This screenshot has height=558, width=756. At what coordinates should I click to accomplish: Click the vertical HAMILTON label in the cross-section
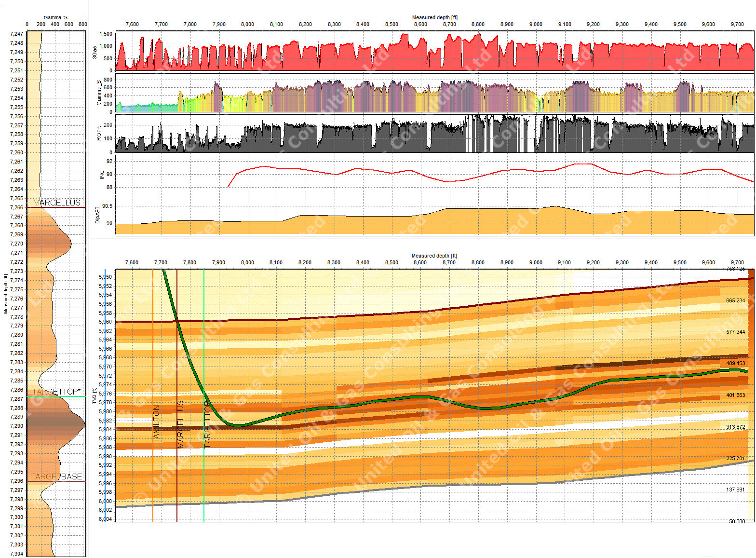click(156, 424)
